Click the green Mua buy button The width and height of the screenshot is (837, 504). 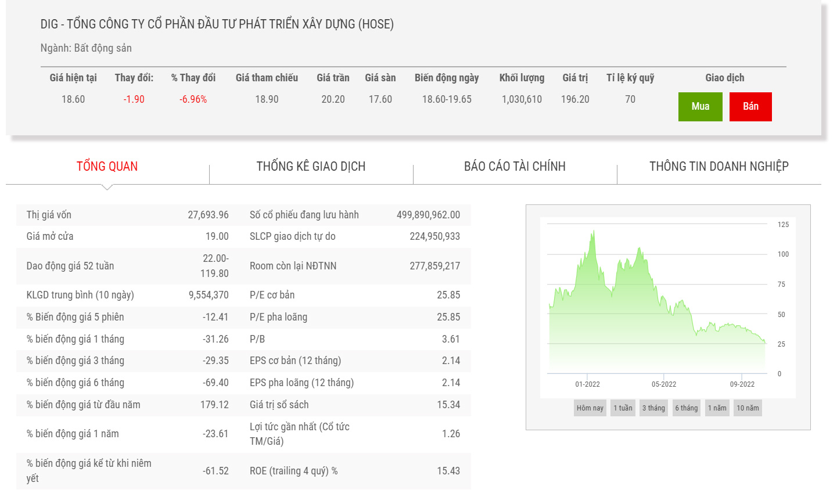coord(700,107)
